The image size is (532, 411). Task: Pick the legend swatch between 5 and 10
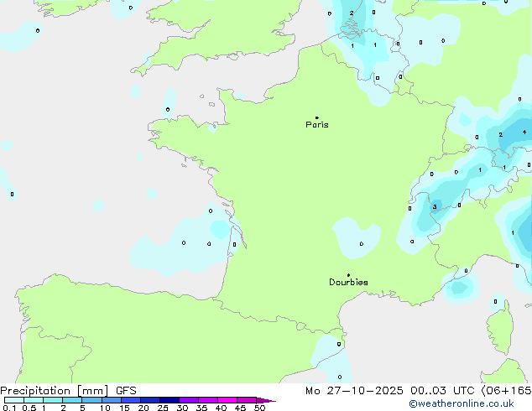point(91,400)
